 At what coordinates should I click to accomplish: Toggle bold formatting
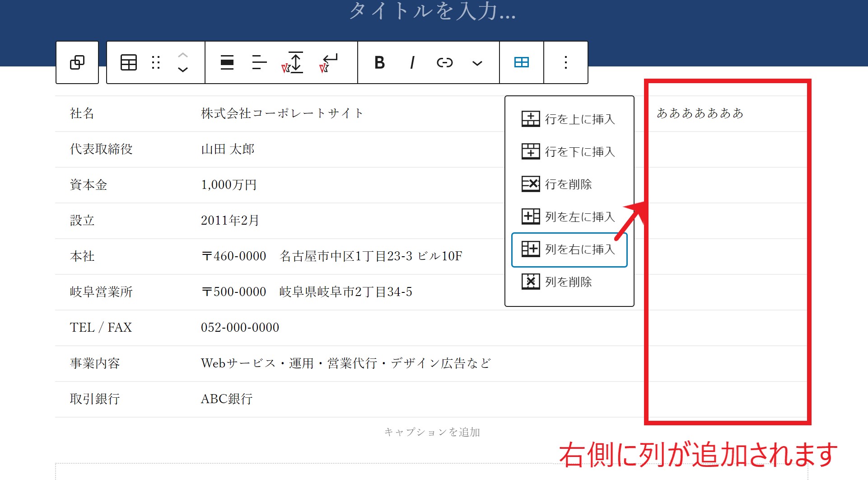pos(379,62)
